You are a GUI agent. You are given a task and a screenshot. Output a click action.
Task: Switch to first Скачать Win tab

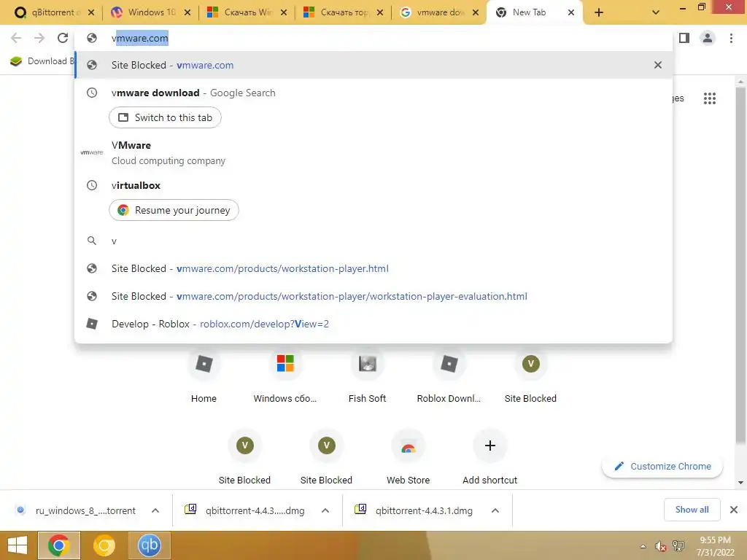[241, 12]
